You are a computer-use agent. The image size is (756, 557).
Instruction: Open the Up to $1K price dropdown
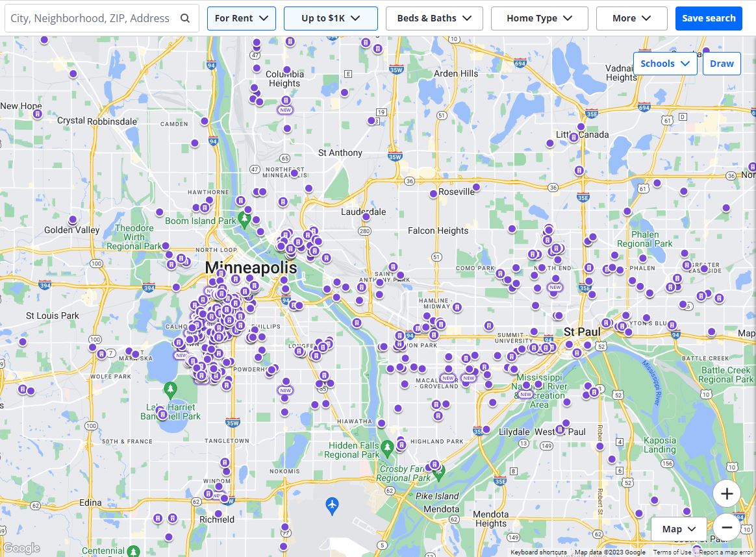[331, 18]
